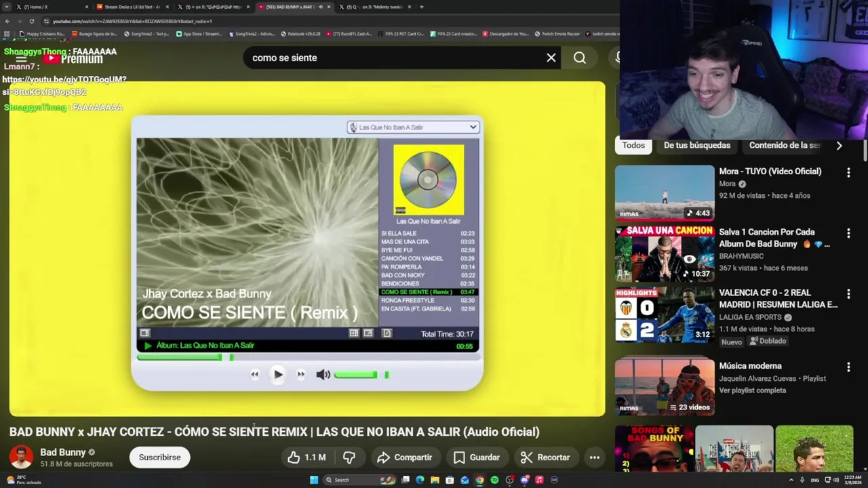Open the clock and date flyout
The height and width of the screenshot is (488, 868).
click(x=853, y=480)
